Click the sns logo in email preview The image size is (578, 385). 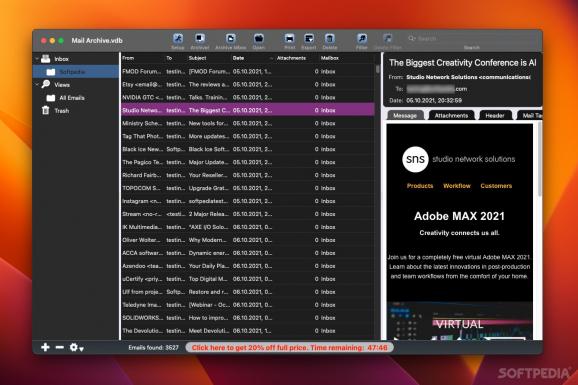click(415, 159)
